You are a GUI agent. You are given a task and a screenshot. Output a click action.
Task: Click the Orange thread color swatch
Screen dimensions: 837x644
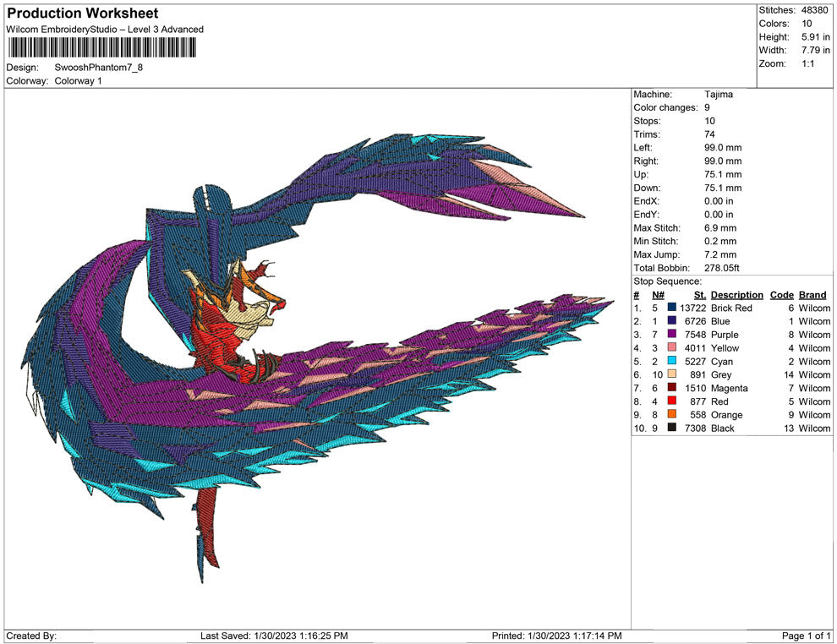672,414
